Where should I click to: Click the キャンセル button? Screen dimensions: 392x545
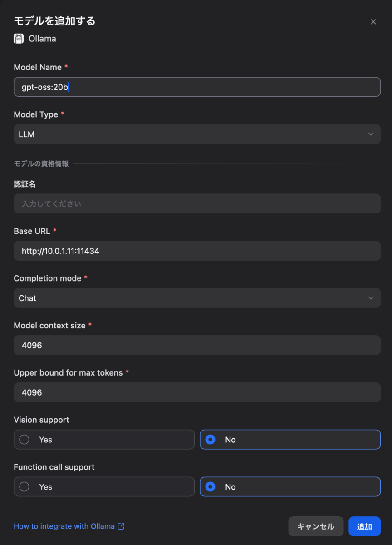pyautogui.click(x=316, y=526)
